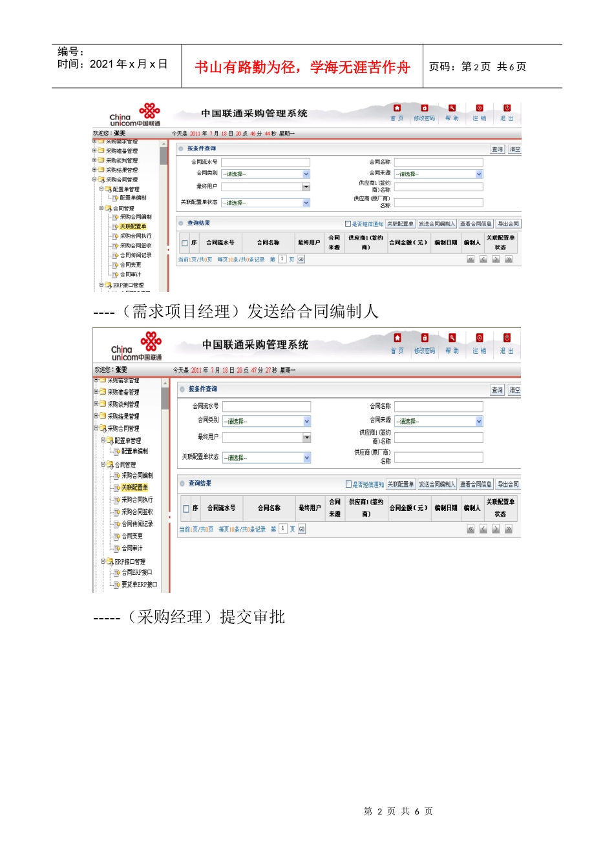Click the 修改密码 icon in lower screenshot

(x=425, y=338)
